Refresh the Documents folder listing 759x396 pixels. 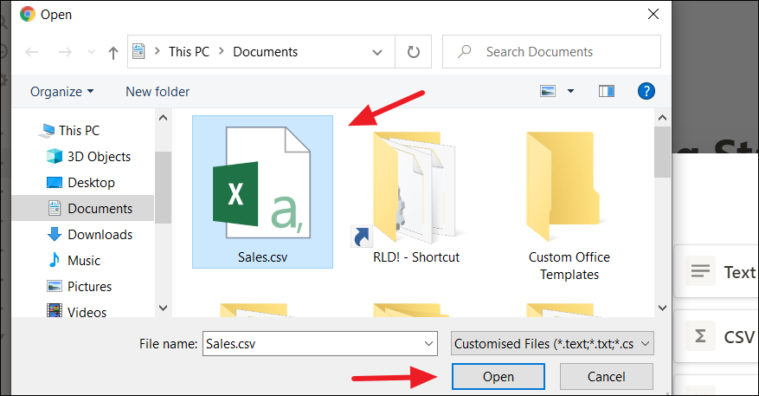click(413, 52)
